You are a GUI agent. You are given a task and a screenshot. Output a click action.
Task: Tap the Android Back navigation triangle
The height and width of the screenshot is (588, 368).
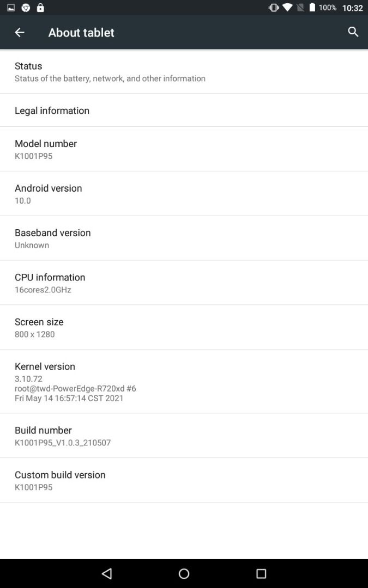point(107,573)
